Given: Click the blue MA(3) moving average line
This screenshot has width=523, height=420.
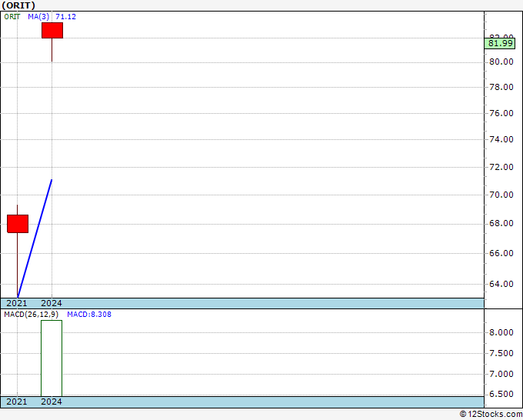Looking at the screenshot, I should (35, 238).
